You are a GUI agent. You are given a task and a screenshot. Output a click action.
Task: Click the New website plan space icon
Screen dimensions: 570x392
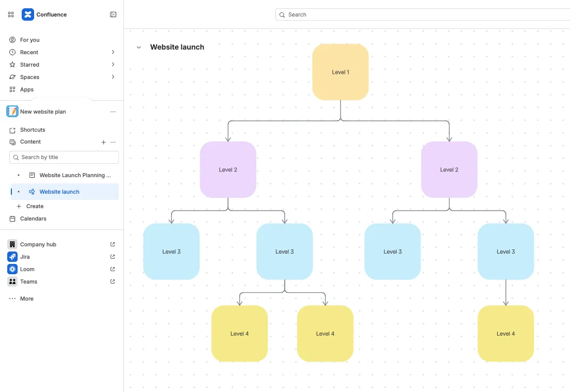point(12,112)
